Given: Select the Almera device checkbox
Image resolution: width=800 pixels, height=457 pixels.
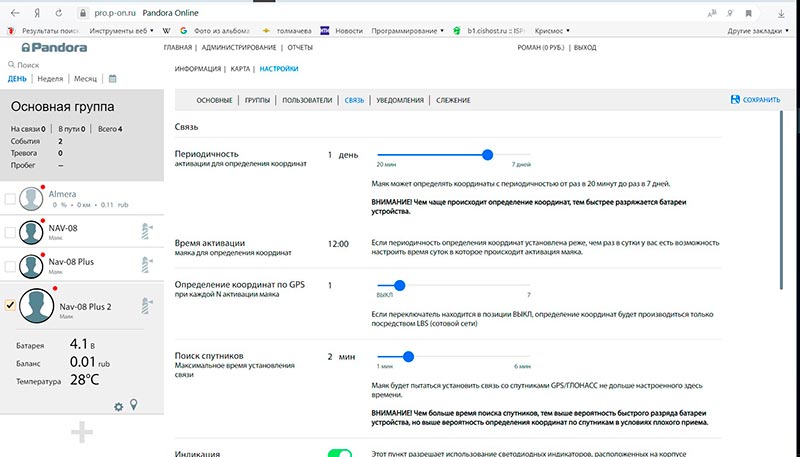Looking at the screenshot, I should (x=10, y=198).
